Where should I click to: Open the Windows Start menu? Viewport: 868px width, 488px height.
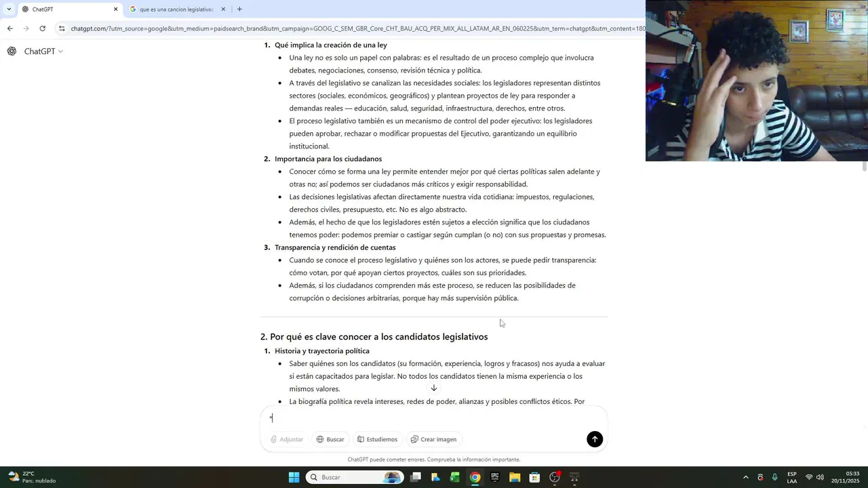[294, 477]
